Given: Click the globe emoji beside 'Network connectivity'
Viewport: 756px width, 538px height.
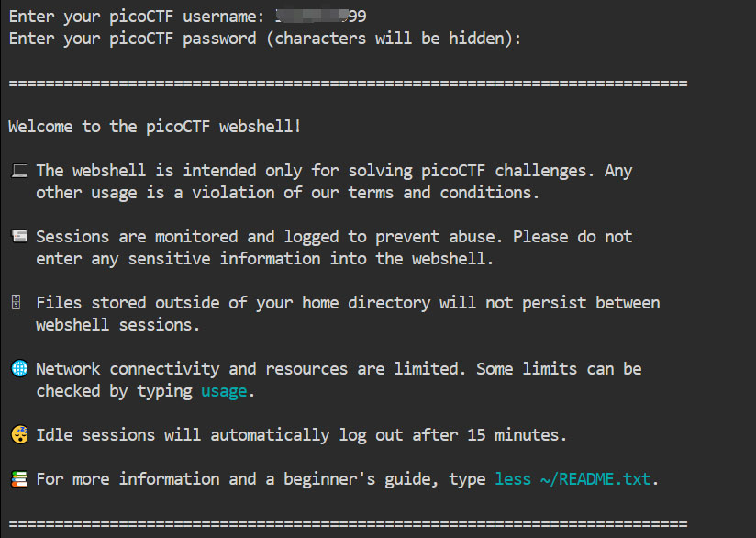Looking at the screenshot, I should [19, 369].
